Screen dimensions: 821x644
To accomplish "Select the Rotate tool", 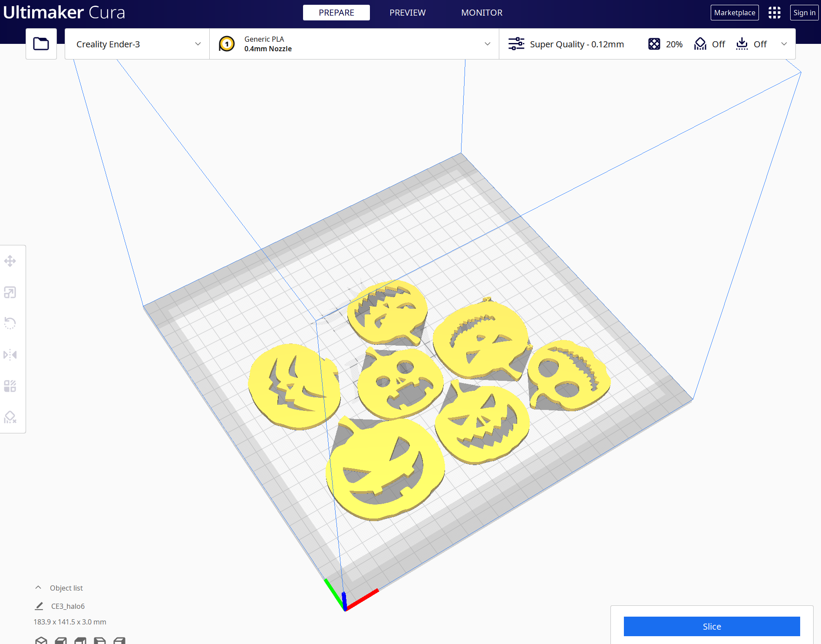I will (x=10, y=323).
